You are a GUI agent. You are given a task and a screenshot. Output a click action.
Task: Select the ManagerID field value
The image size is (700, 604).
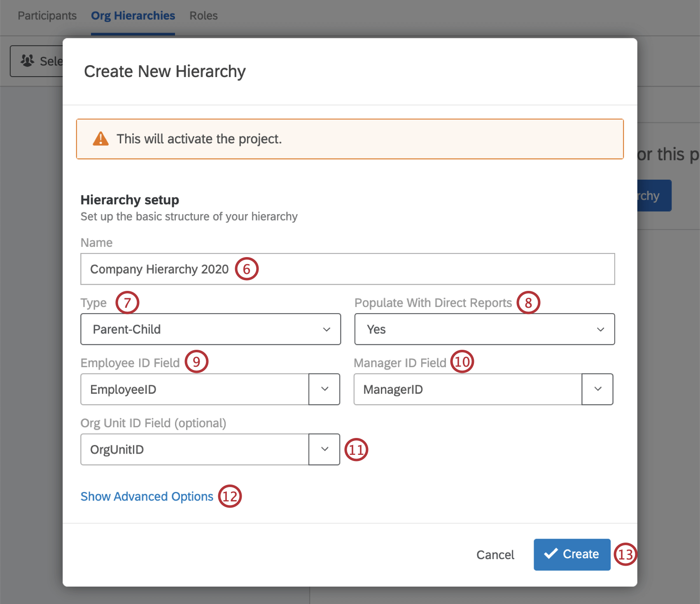(x=467, y=389)
